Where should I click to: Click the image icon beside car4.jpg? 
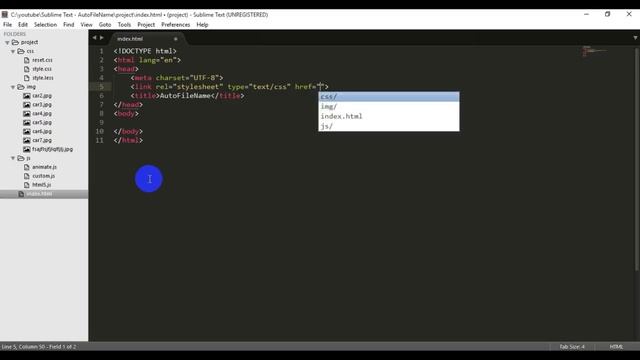pos(27,114)
